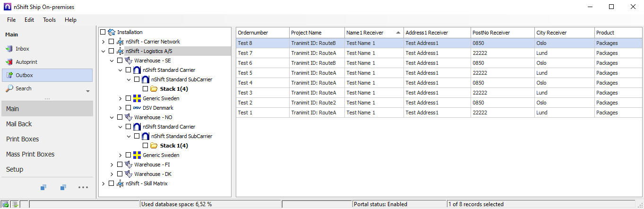This screenshot has width=644, height=209.
Task: Click the Autoprint icon
Action: point(9,62)
